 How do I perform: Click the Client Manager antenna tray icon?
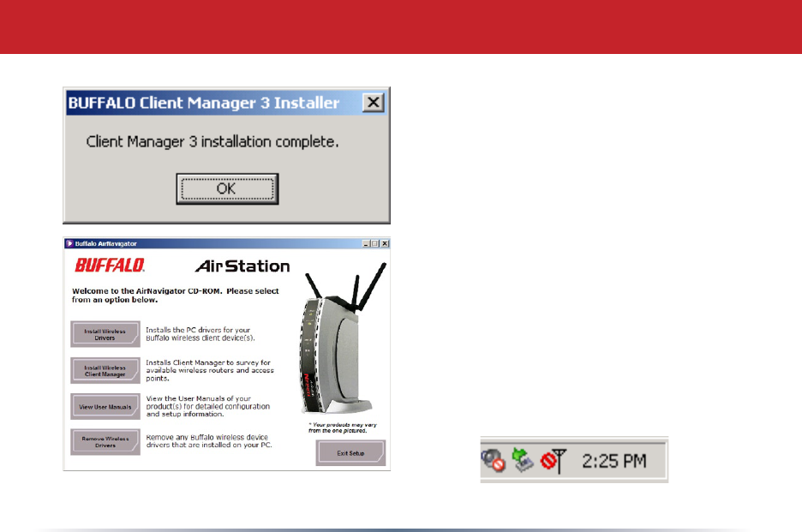click(x=554, y=460)
